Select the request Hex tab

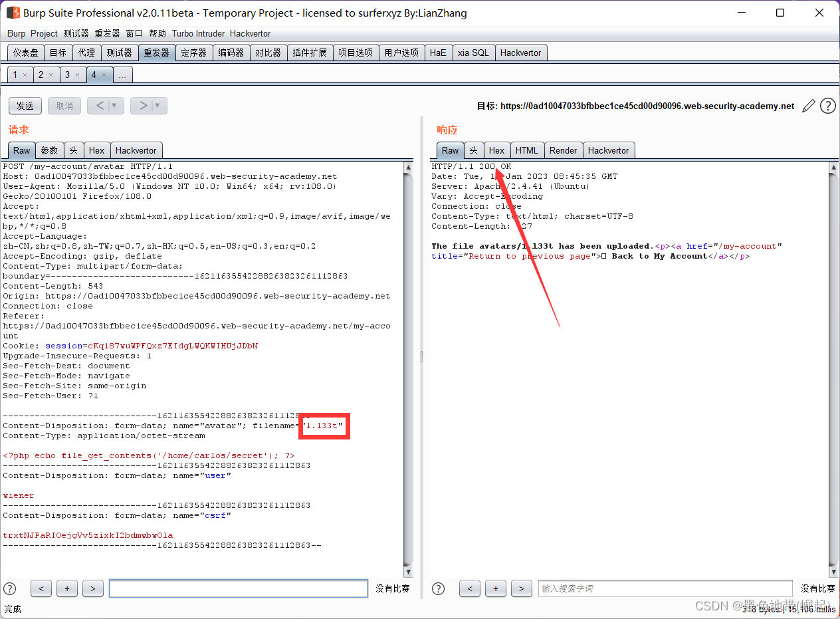pyautogui.click(x=97, y=150)
